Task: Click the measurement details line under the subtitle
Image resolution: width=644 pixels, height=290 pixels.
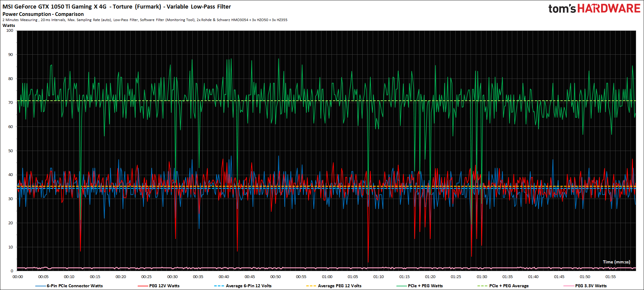Action: (x=145, y=20)
